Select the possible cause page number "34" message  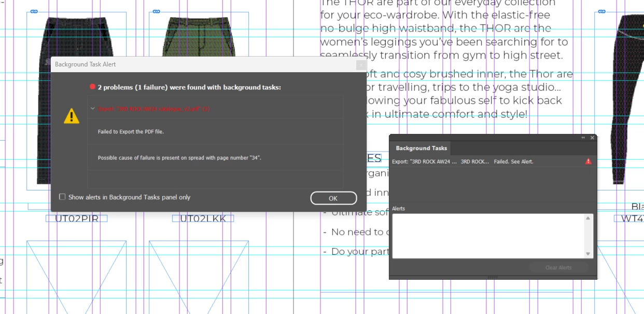[x=179, y=157]
